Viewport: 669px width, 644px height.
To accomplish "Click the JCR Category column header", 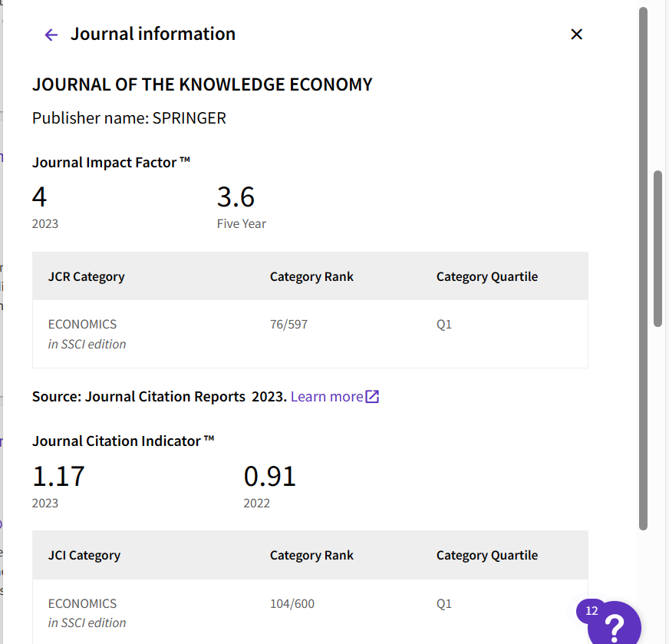I will point(86,276).
